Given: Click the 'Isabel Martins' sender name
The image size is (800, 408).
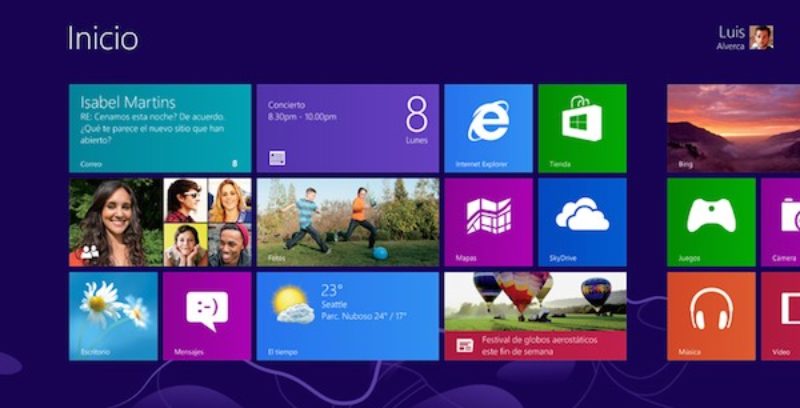Looking at the screenshot, I should 128,103.
